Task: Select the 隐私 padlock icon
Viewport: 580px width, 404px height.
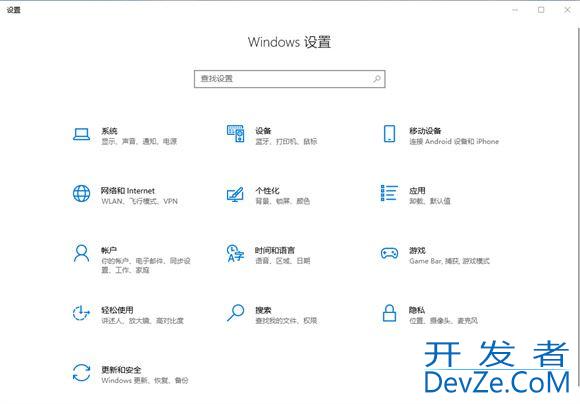Action: 390,313
